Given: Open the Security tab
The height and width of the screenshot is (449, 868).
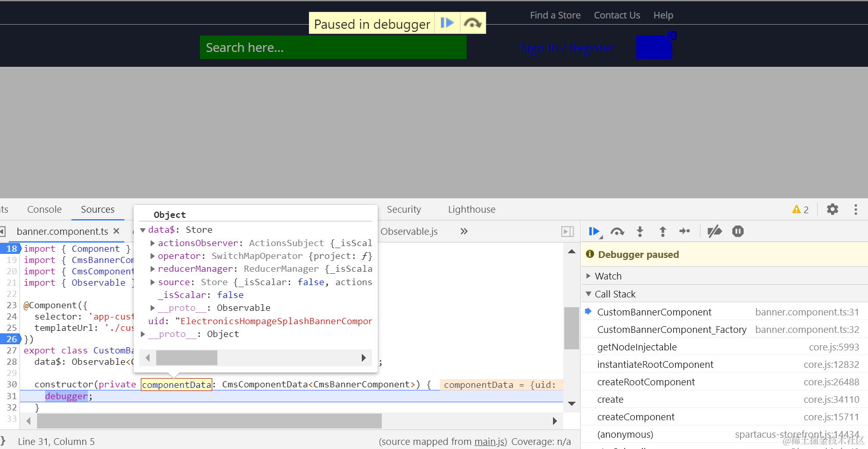Looking at the screenshot, I should coord(404,210).
